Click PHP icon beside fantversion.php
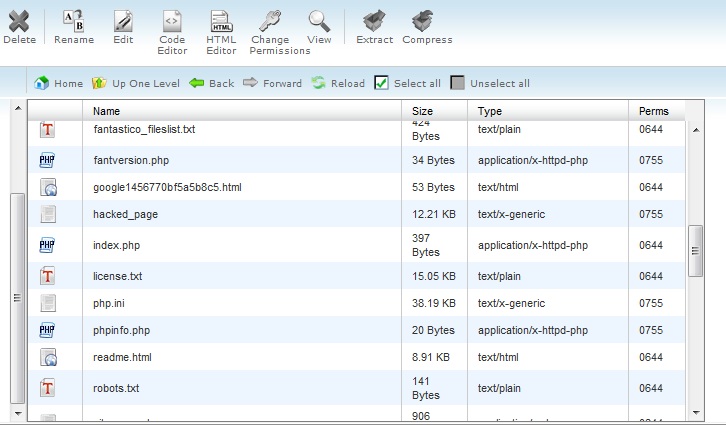726x425 pixels. (x=47, y=160)
